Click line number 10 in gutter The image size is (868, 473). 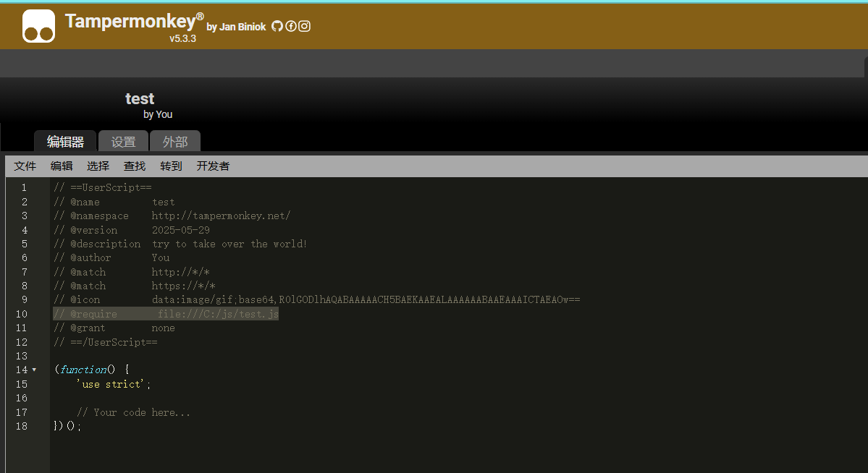coord(22,314)
